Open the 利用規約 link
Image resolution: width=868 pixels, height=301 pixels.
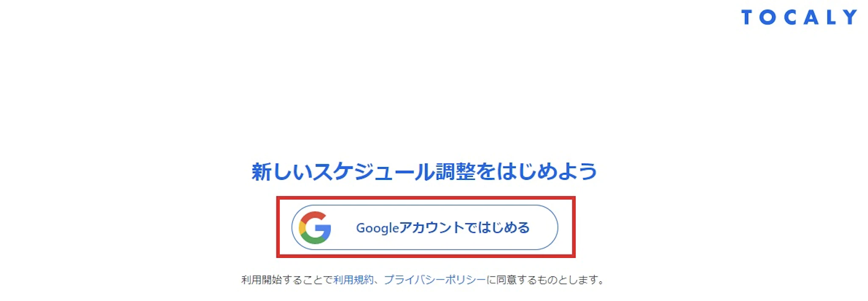(353, 280)
